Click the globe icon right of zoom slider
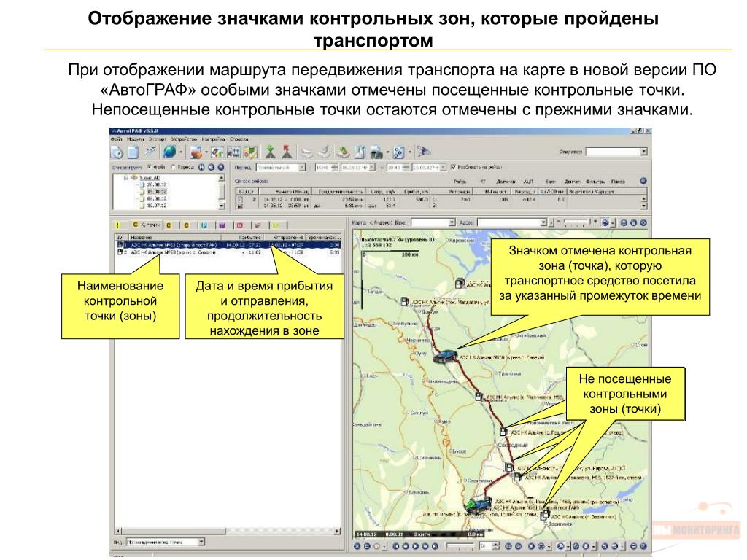 pos(605,222)
